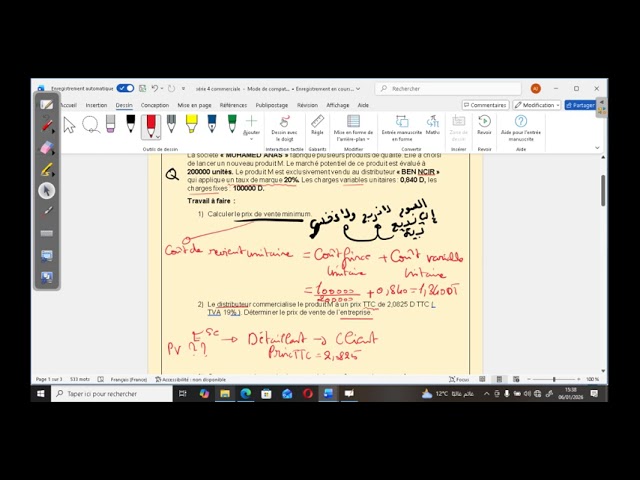Pick the yellow highlighter
Viewport: 640px width, 480px height.
point(191,124)
